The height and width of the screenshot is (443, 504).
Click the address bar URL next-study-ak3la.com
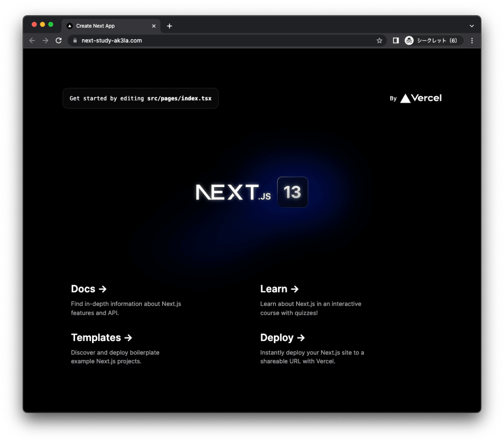coord(112,41)
